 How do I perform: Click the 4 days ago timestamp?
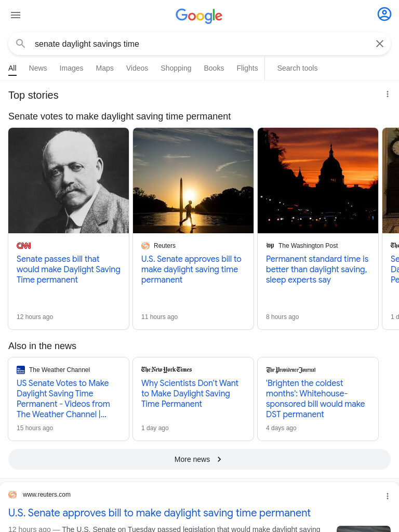point(281,428)
